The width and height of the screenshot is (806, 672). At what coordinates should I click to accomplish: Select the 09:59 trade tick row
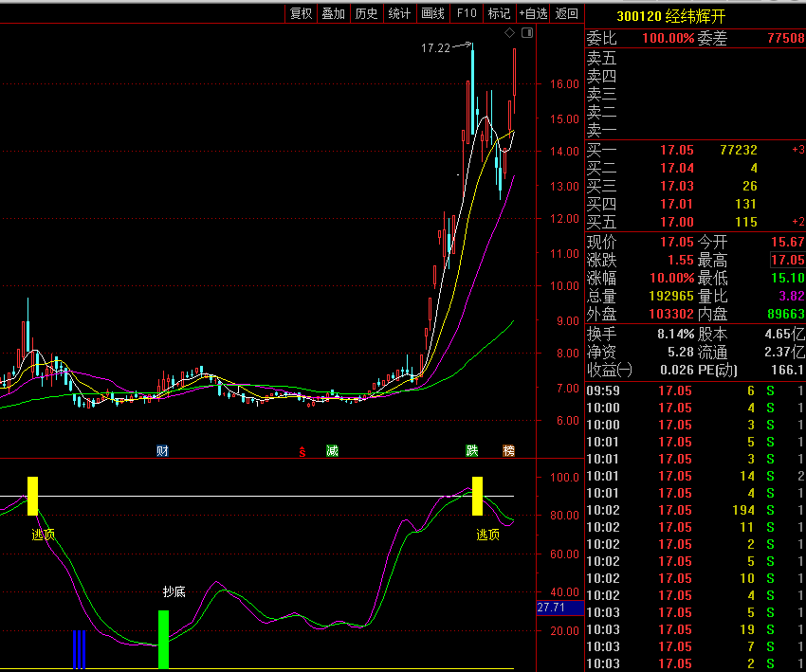695,390
